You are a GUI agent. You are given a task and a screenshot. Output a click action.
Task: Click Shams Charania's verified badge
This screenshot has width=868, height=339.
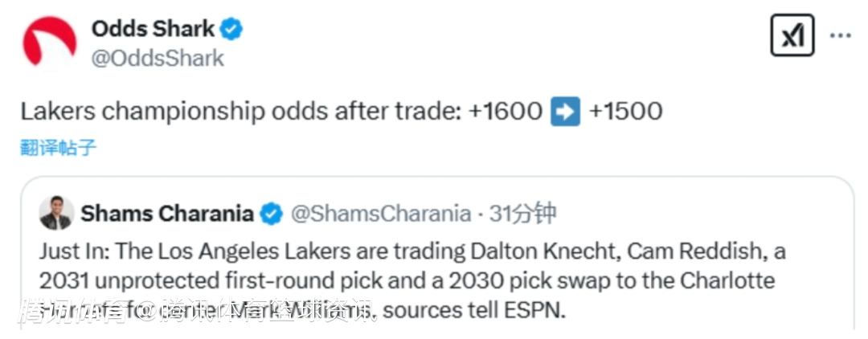272,214
